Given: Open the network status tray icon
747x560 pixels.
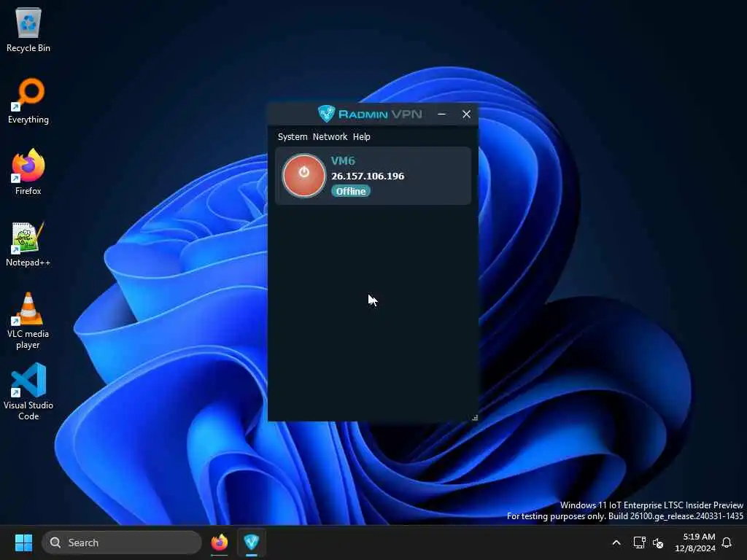Looking at the screenshot, I should pos(639,542).
